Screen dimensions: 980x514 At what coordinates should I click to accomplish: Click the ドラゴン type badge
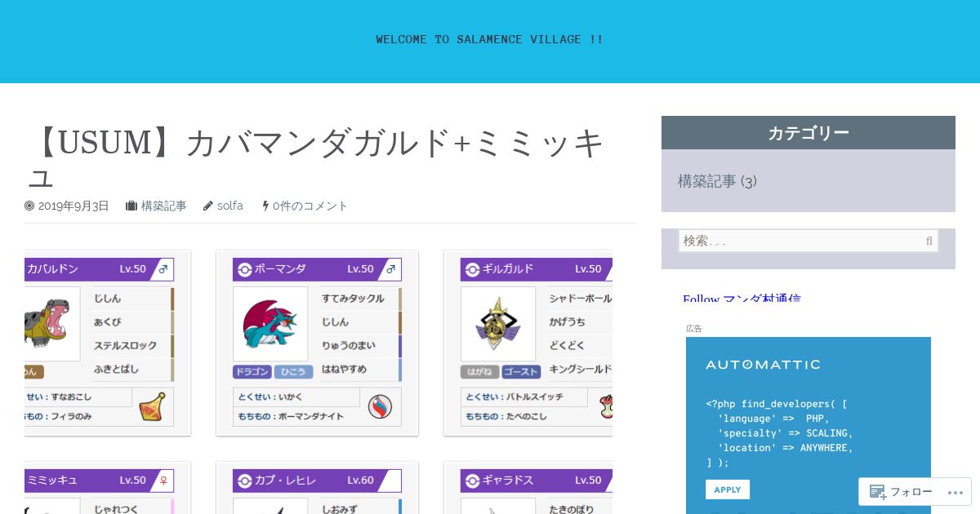pyautogui.click(x=252, y=372)
